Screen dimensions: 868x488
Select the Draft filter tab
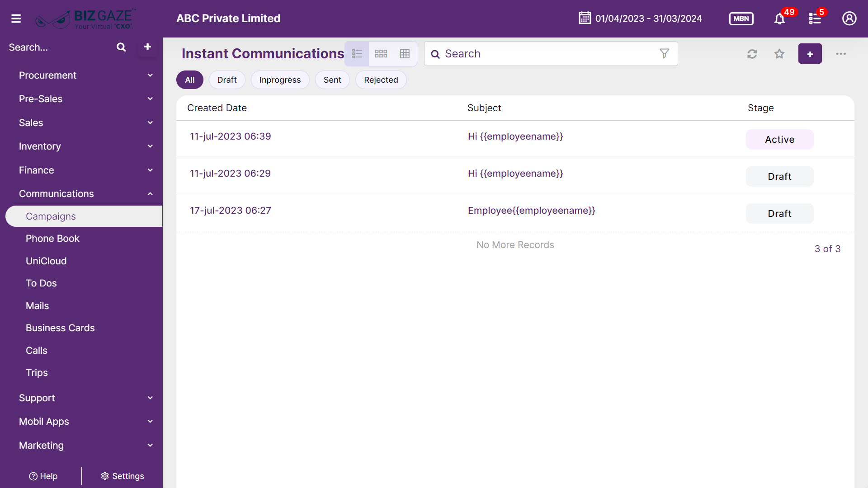point(227,80)
